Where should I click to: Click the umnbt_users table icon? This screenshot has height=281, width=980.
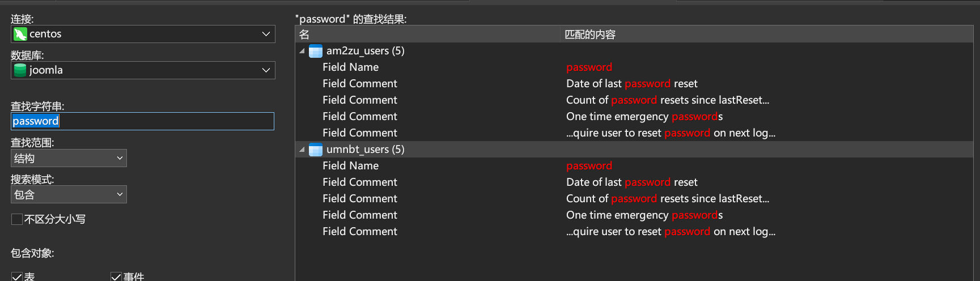[316, 150]
